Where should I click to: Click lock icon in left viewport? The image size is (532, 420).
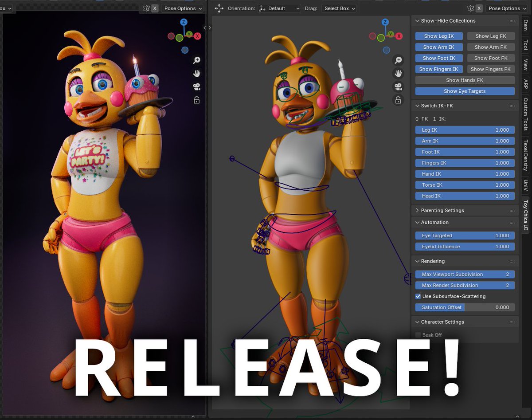[197, 100]
